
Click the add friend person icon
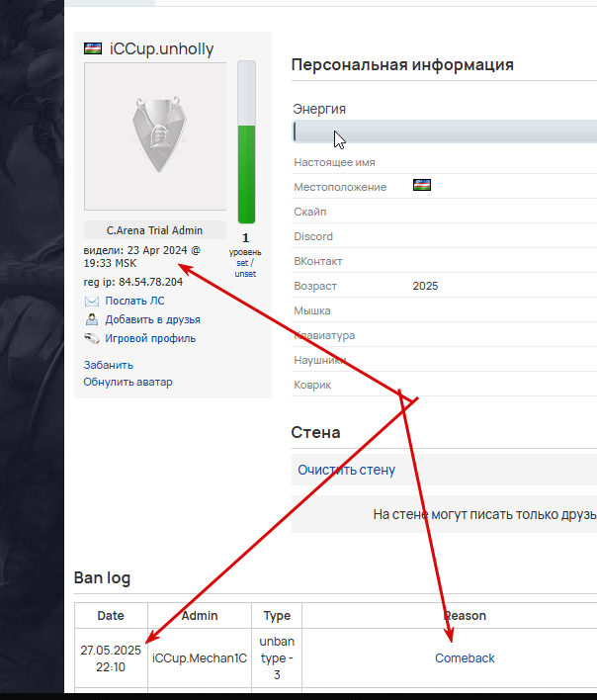tap(92, 319)
